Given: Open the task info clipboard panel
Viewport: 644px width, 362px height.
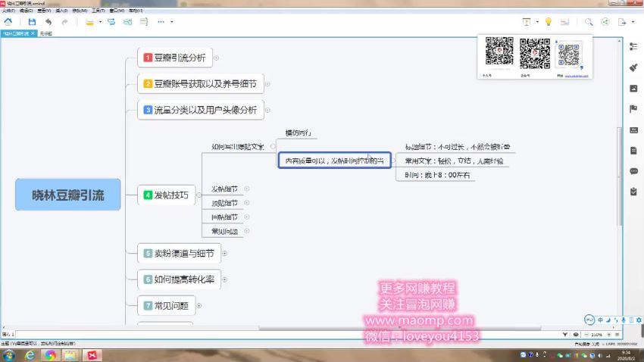Looking at the screenshot, I should (633, 192).
